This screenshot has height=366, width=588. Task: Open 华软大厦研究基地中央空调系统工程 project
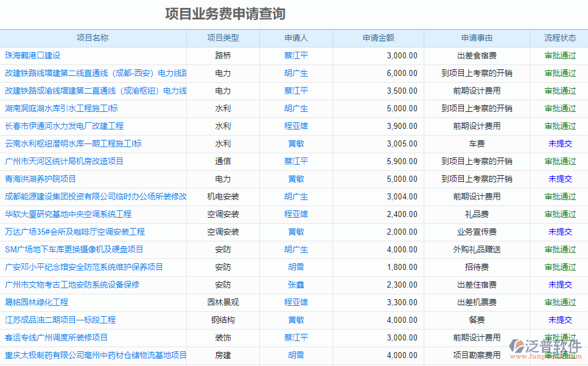(x=68, y=214)
